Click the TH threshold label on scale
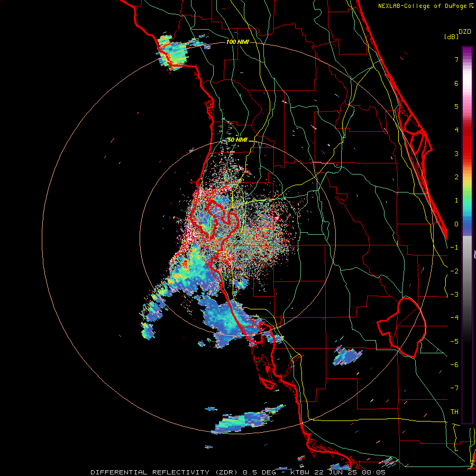 point(454,412)
